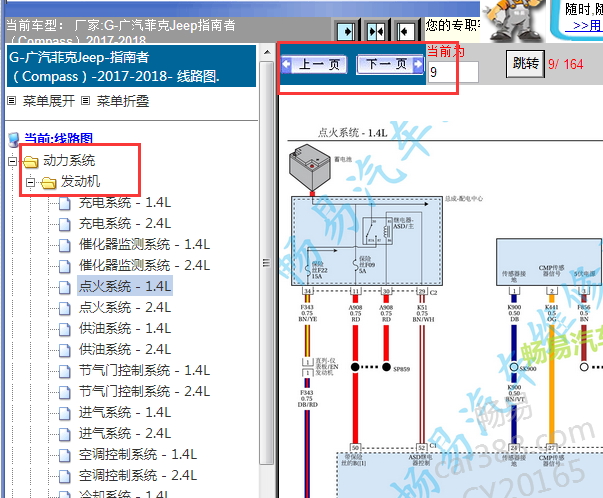This screenshot has width=603, height=498.
Task: Click the 发动机 open folder icon
Action: [x=49, y=183]
